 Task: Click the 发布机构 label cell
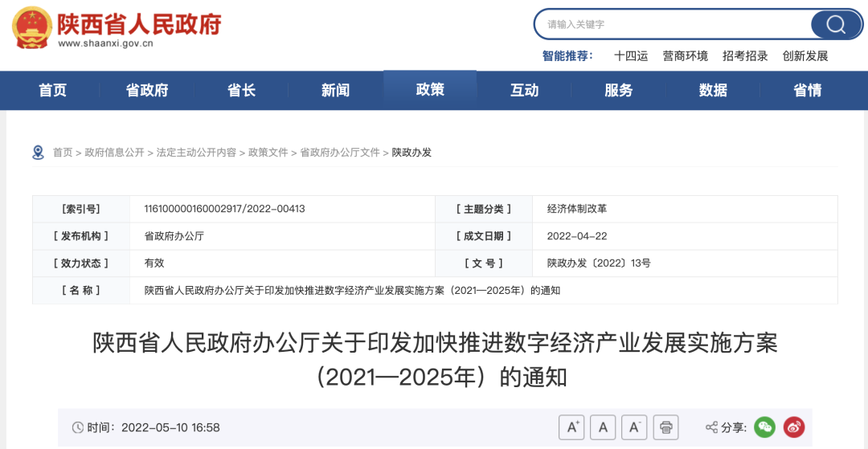[81, 236]
